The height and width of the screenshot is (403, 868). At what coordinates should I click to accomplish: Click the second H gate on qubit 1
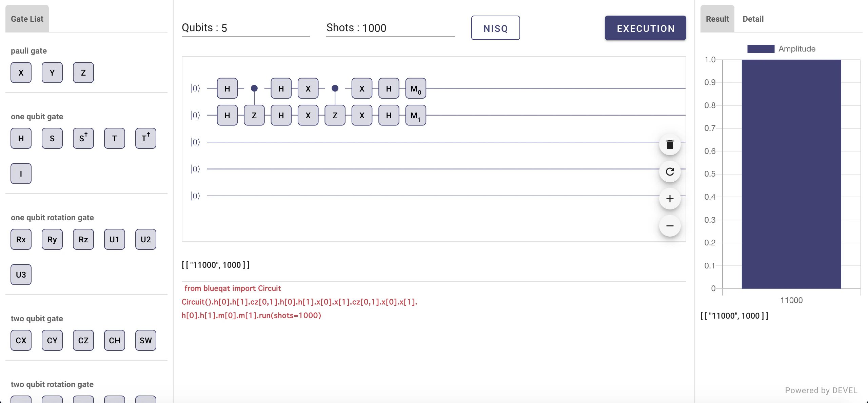(x=281, y=115)
